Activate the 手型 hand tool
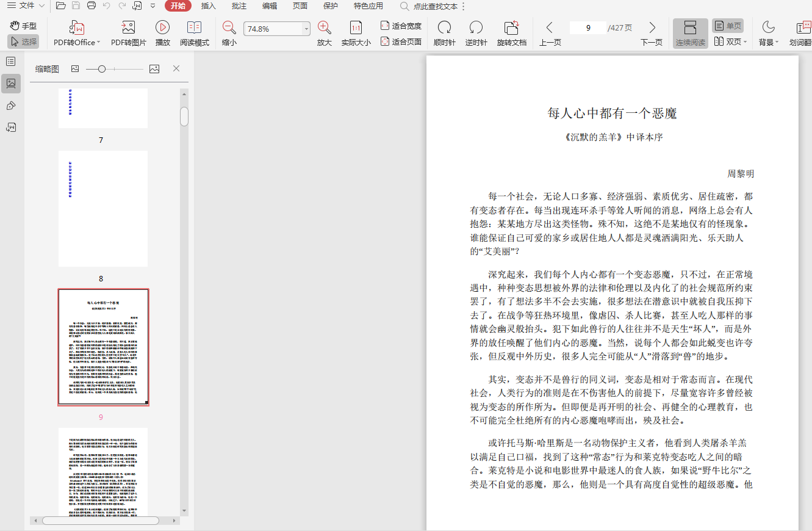This screenshot has height=531, width=812. click(x=23, y=26)
